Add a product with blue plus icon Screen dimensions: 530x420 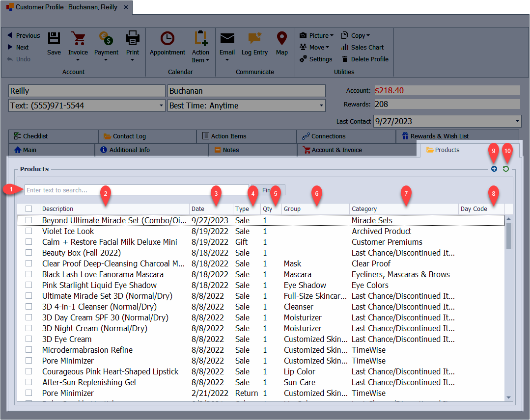(494, 169)
